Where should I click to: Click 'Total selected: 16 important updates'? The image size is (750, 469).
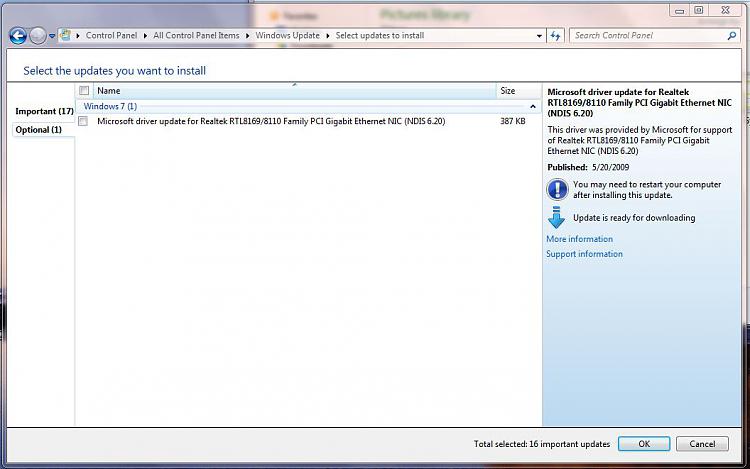(542, 444)
